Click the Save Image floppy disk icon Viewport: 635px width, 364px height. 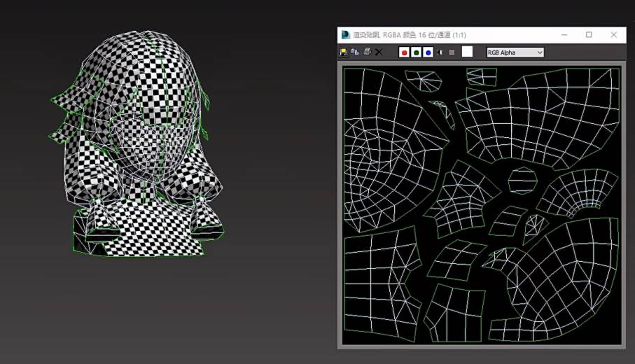(x=344, y=52)
